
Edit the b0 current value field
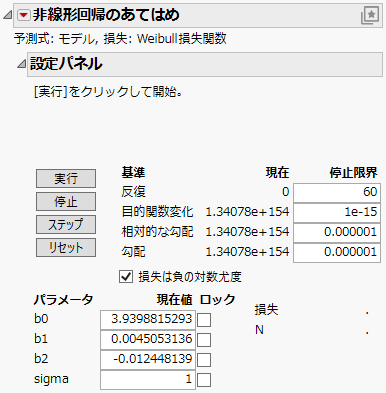coord(148,319)
